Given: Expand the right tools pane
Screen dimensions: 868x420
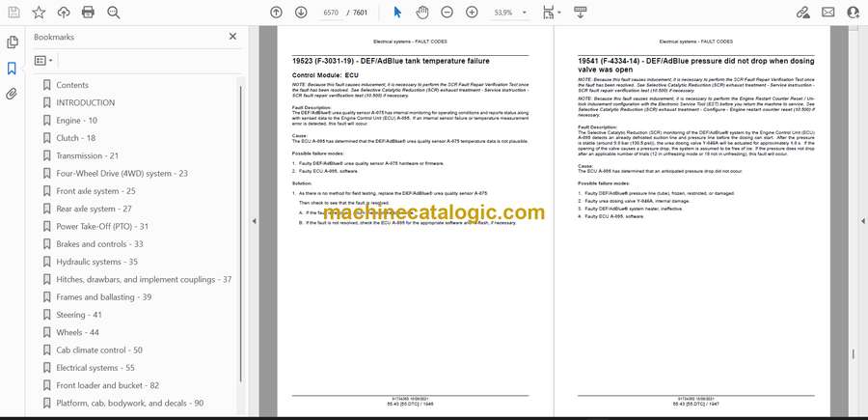Looking at the screenshot, I should (862, 221).
